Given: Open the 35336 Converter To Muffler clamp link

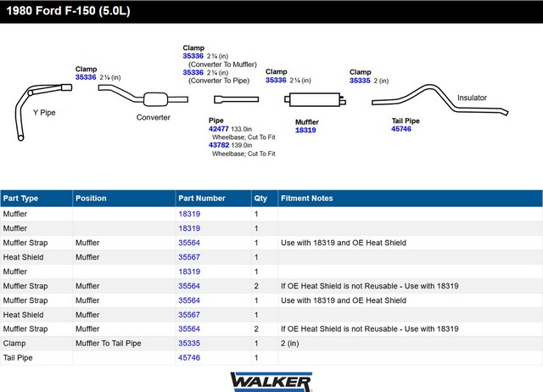Looking at the screenshot, I should (193, 56).
